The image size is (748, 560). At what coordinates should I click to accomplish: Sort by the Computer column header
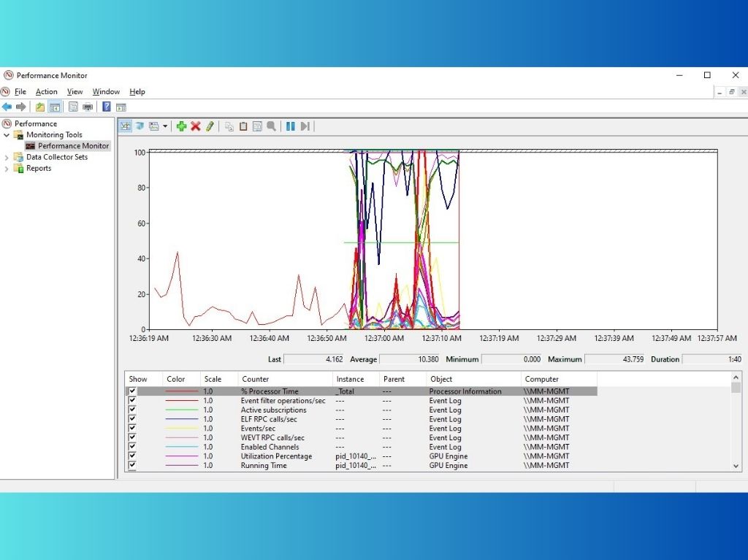[559, 379]
